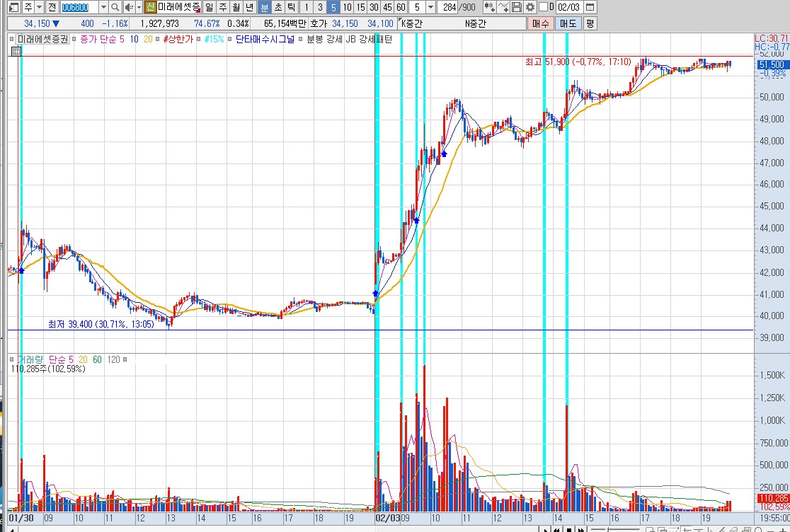Click the magnifier stock search icon
The width and height of the screenshot is (790, 532).
tap(115, 7)
